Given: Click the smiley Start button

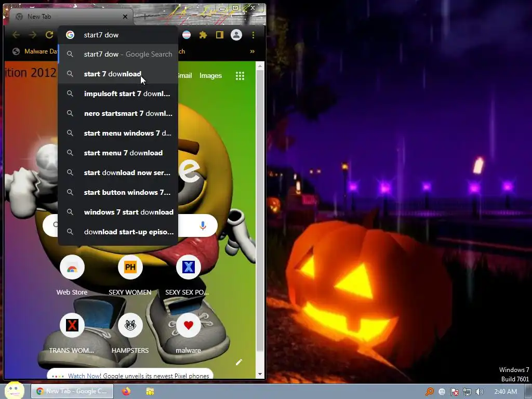Looking at the screenshot, I should click(14, 390).
